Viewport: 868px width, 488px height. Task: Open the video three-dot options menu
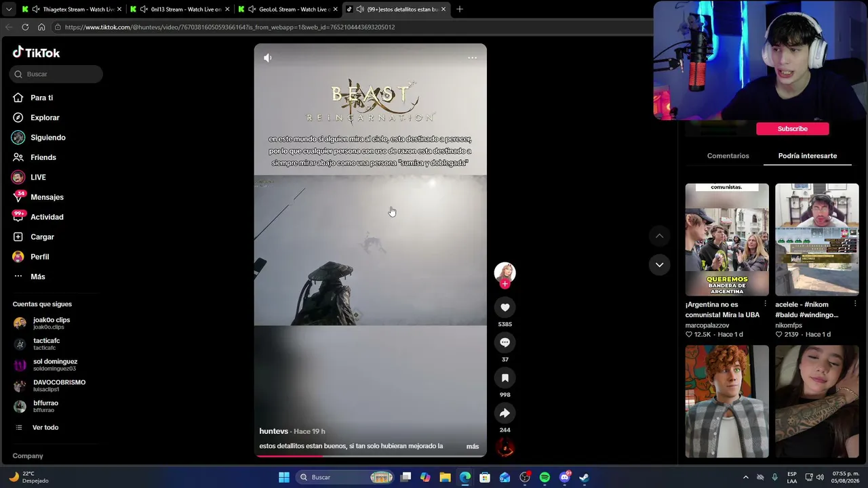473,58
